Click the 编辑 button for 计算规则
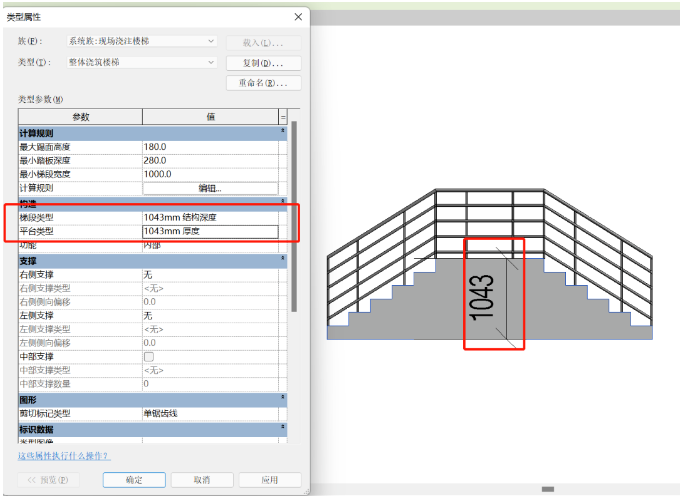Viewport: 682px width, 499px height. coord(211,188)
